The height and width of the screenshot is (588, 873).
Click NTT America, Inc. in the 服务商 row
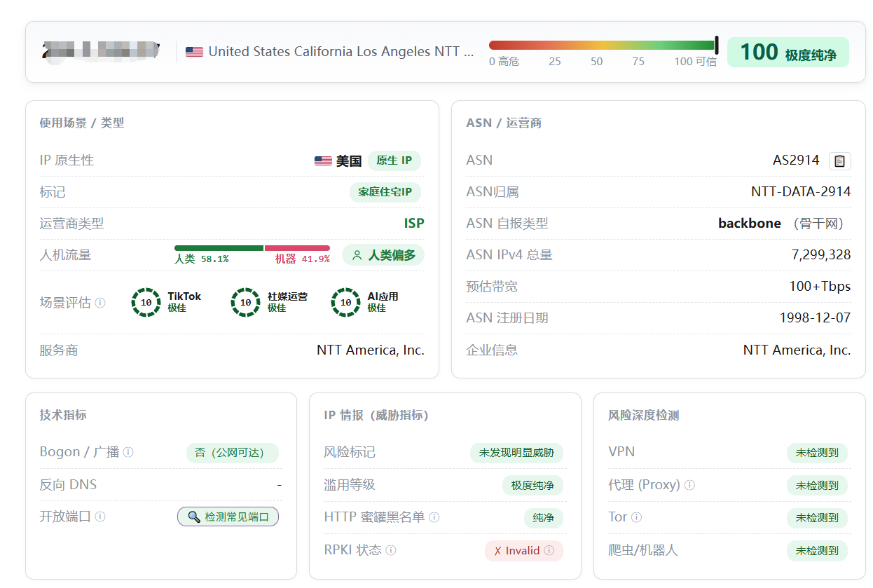pos(371,350)
